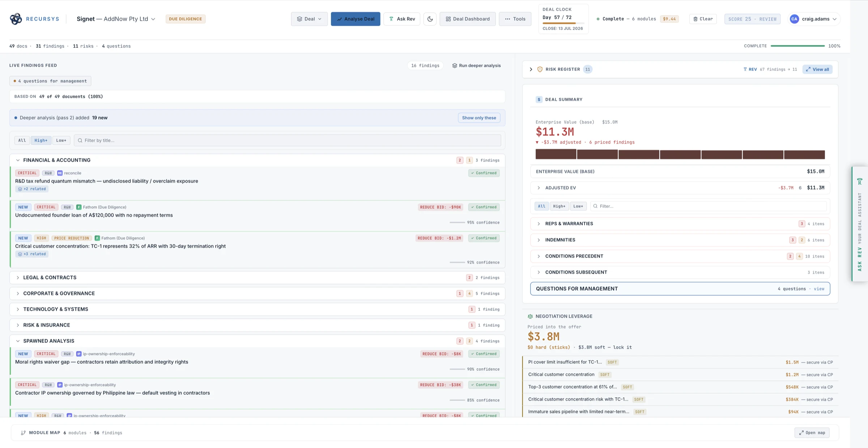Click the Module Map branch icon
Screen dimensions: 868x448
click(x=23, y=433)
